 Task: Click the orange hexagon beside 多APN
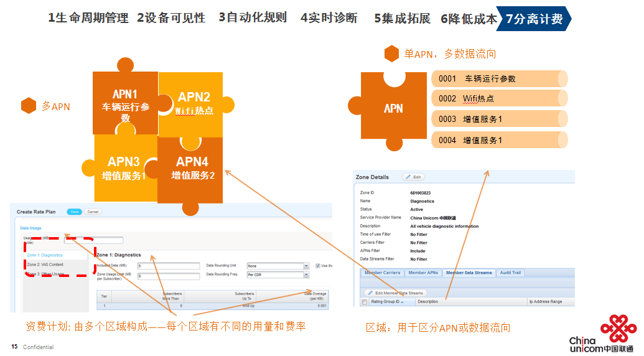pyautogui.click(x=29, y=106)
